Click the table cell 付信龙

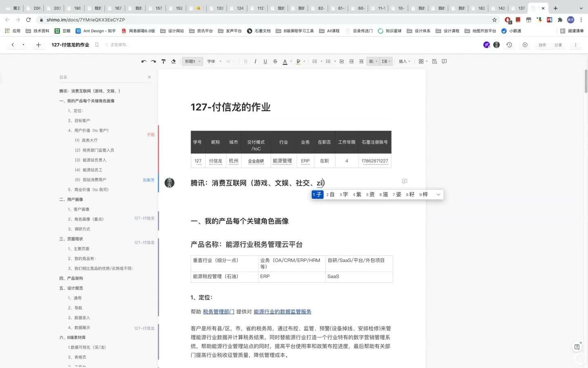tap(216, 161)
